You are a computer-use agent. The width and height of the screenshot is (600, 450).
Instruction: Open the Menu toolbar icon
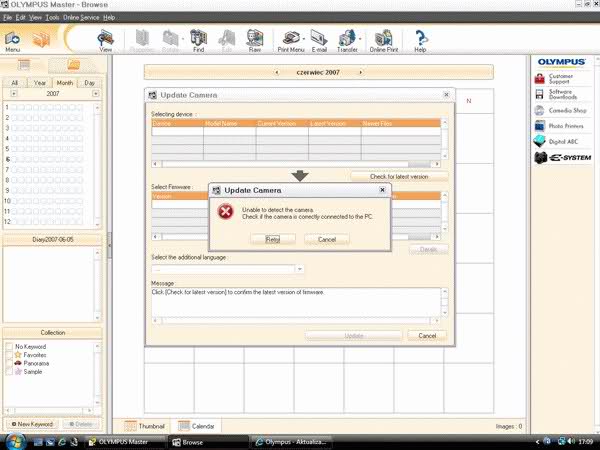click(13, 41)
